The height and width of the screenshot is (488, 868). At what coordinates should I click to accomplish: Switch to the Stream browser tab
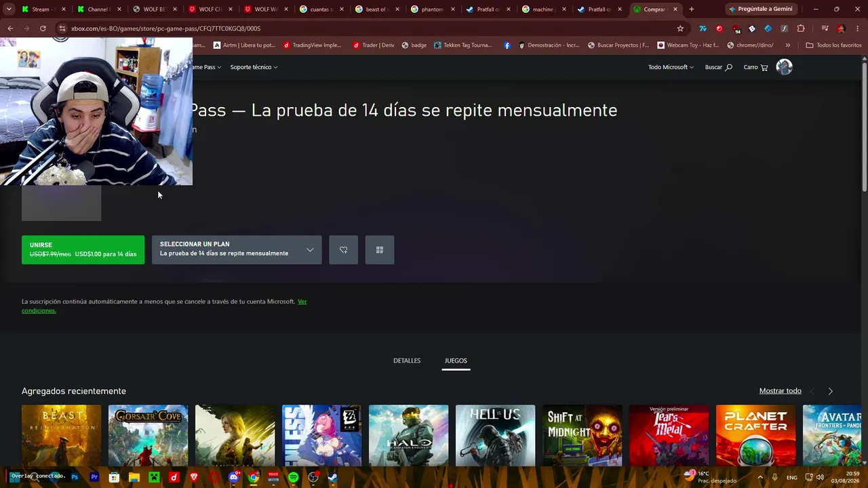click(x=44, y=9)
